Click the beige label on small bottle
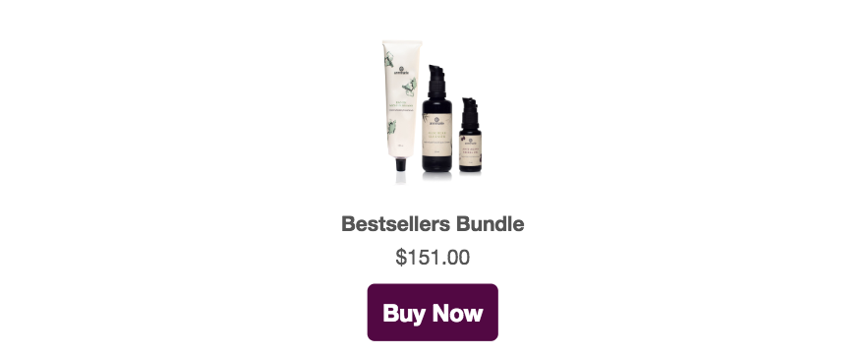 [470, 149]
